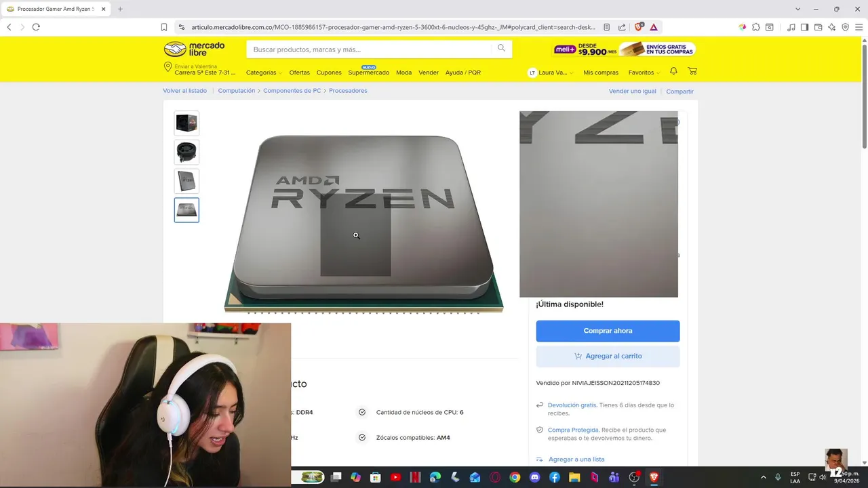The height and width of the screenshot is (488, 868).
Task: Open Brave VPN shield icon
Action: (845, 27)
